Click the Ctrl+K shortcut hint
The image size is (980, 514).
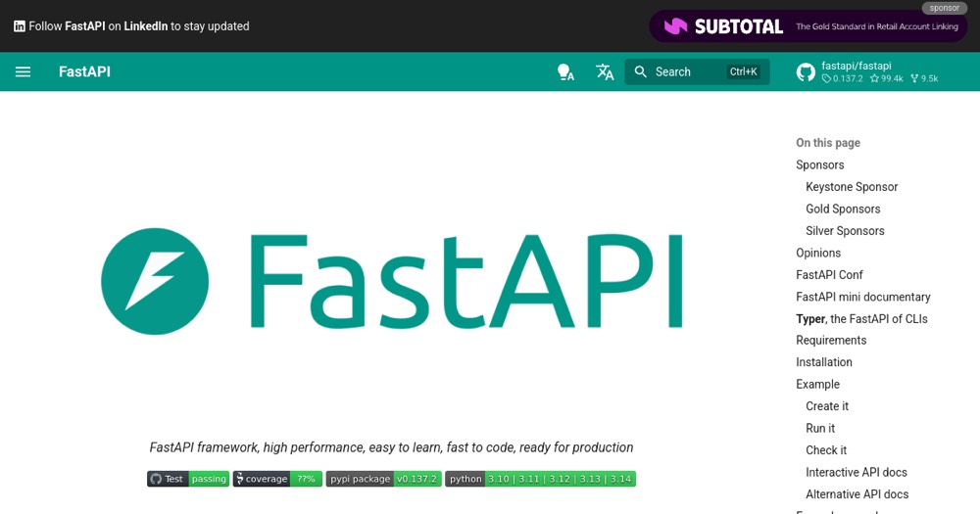coord(743,71)
